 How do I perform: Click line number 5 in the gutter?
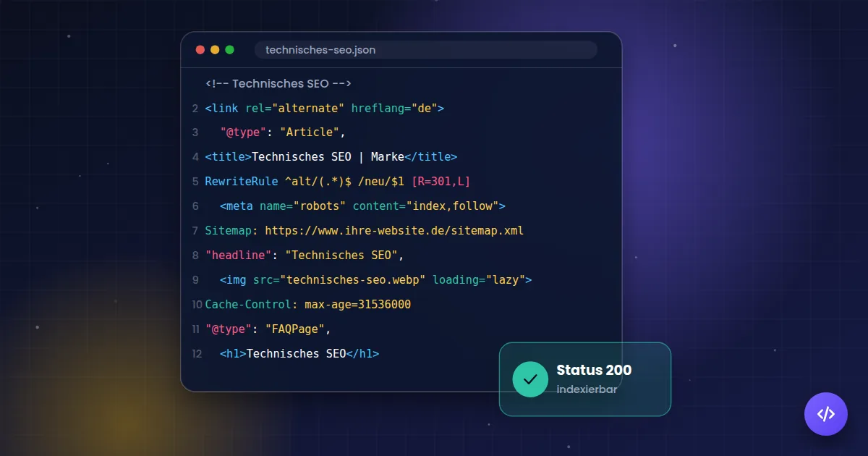195,182
